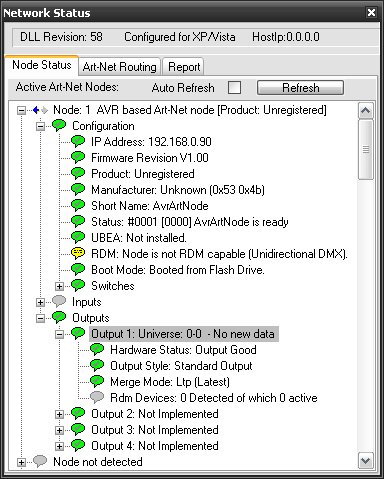Select 'Firmware Revision V1.00' row
Viewport: 384px width, 479px height.
(150, 158)
